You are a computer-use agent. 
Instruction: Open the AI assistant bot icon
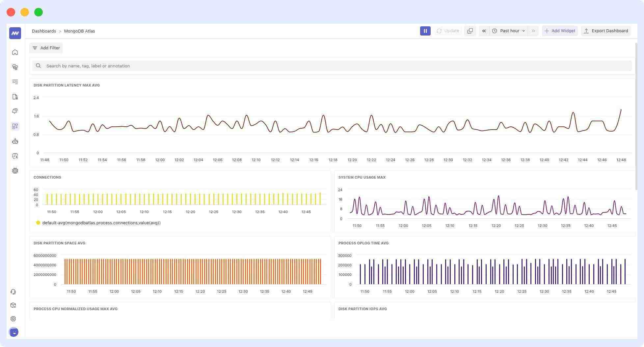pyautogui.click(x=15, y=141)
